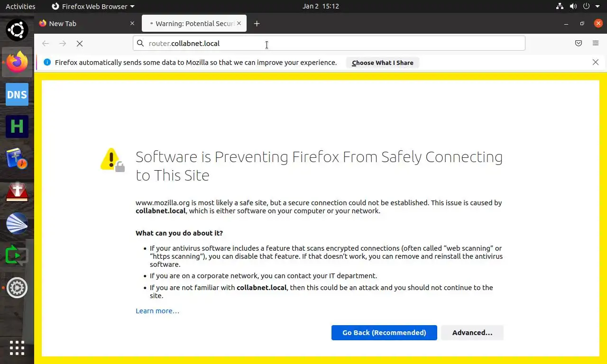Click the "What can you do about it?" heading

[x=179, y=233]
